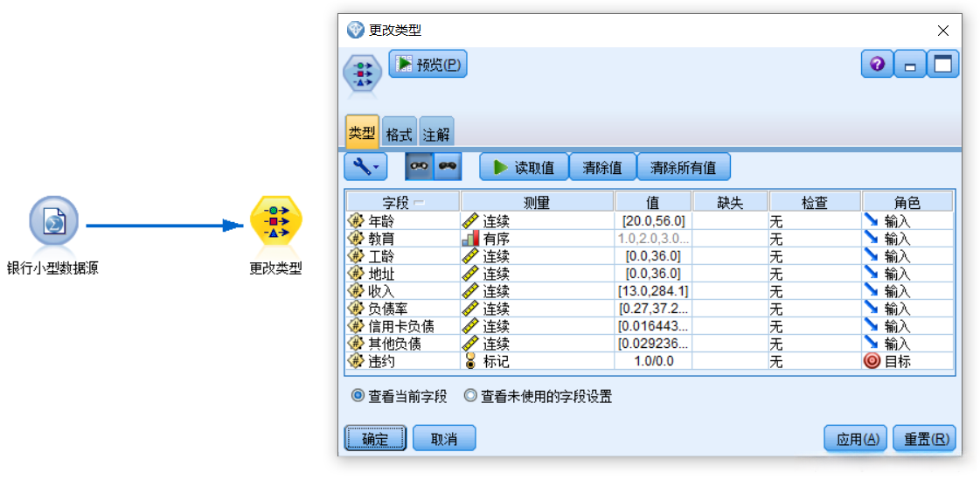Image resolution: width=980 pixels, height=480 pixels.
Task: Open measurement dropdown for 收入 row
Action: (x=538, y=291)
